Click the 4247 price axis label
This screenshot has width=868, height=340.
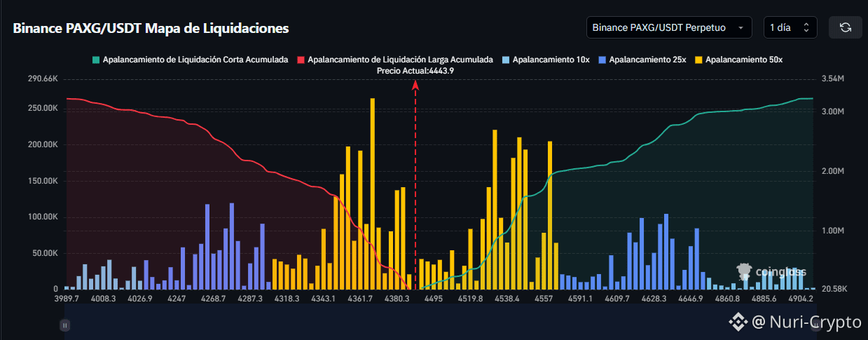[177, 299]
